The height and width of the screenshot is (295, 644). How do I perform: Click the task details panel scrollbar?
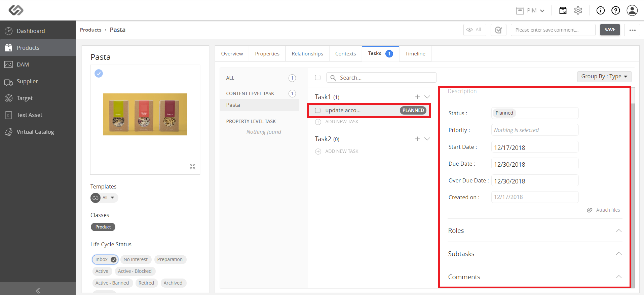coord(633,195)
